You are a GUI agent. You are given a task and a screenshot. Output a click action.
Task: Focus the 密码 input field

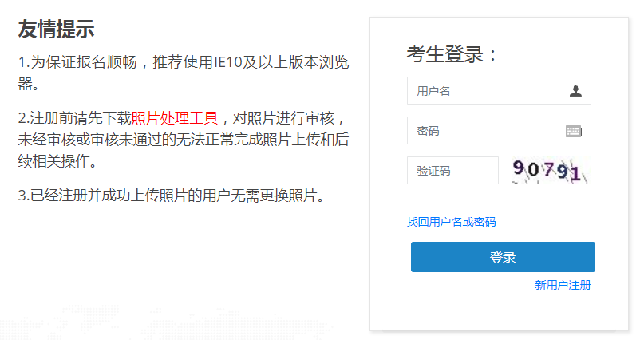[499, 131]
